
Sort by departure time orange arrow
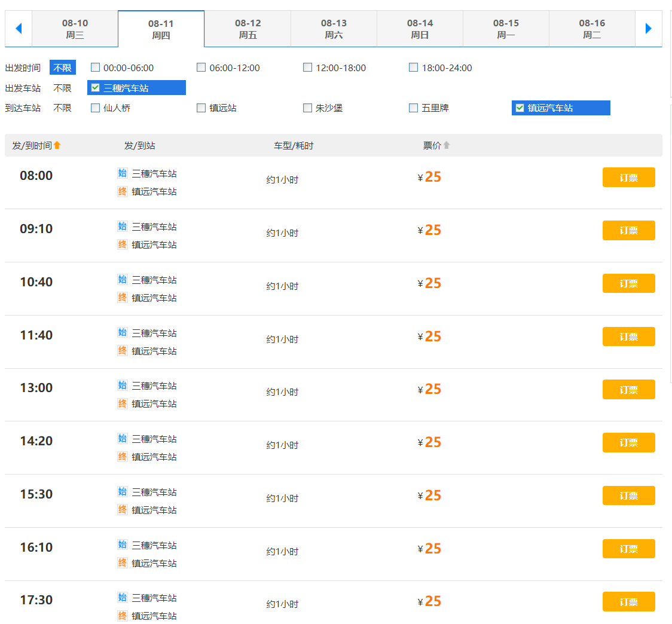(x=57, y=145)
